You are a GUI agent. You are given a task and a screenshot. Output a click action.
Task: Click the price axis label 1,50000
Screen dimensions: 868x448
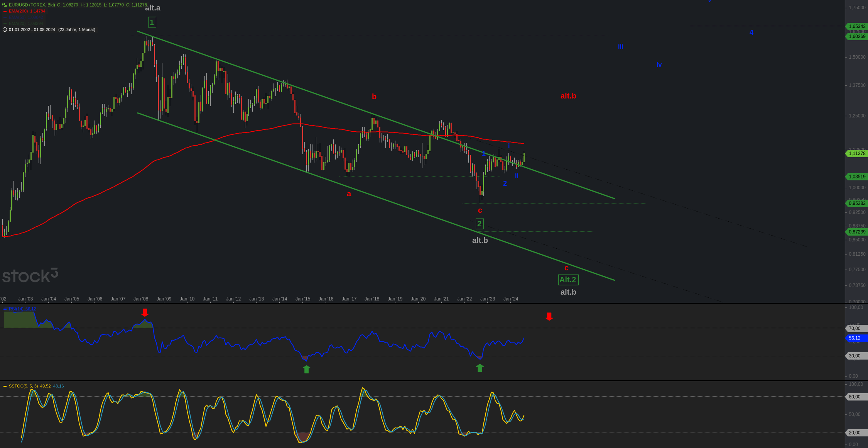[x=857, y=57]
